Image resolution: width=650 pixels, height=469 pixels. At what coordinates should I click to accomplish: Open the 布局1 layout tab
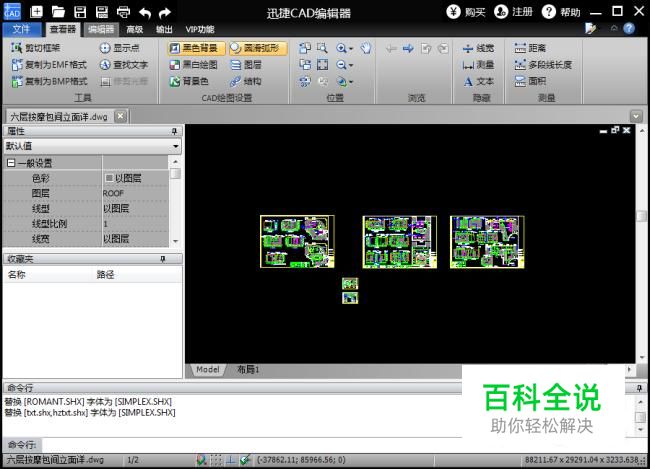tap(248, 369)
